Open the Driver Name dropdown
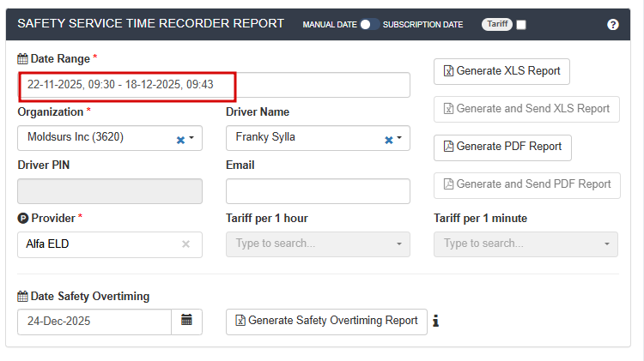Viewport: 644px width, 361px height. (x=399, y=138)
